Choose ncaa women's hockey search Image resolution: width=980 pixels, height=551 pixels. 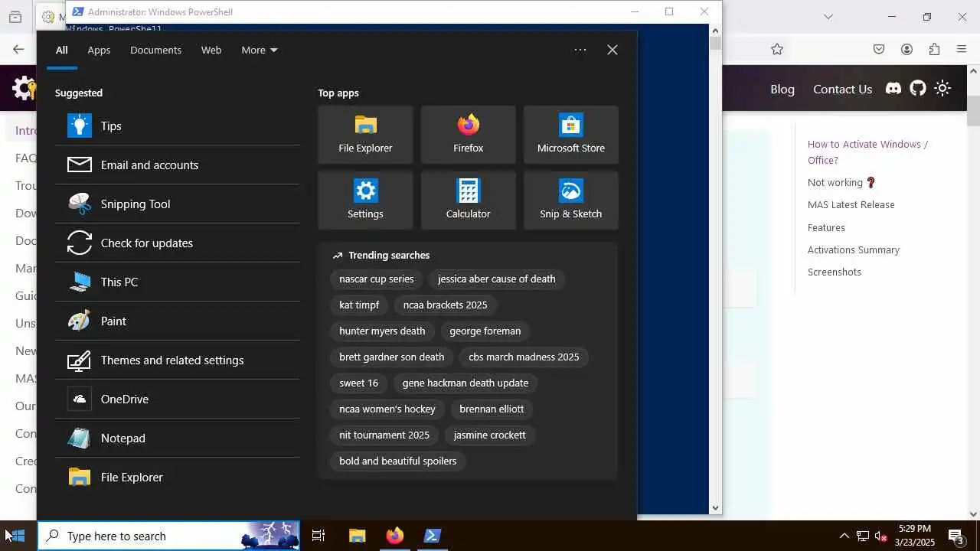tap(387, 409)
